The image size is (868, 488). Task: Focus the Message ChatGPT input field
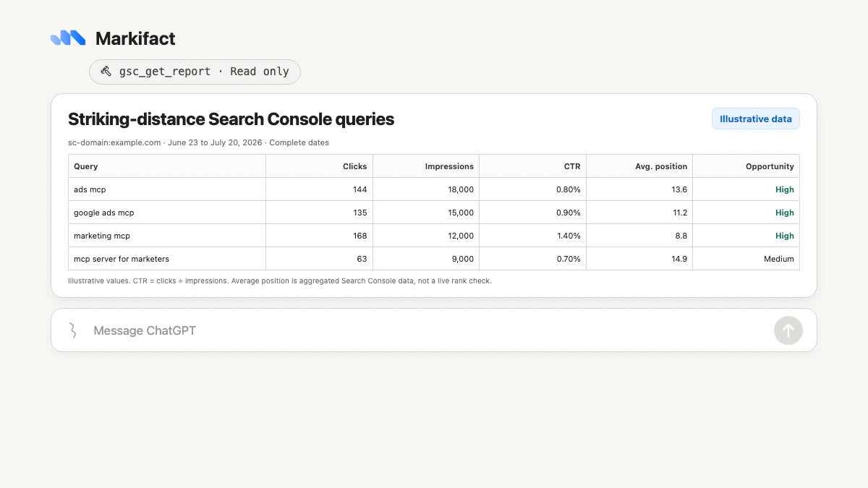(x=434, y=330)
